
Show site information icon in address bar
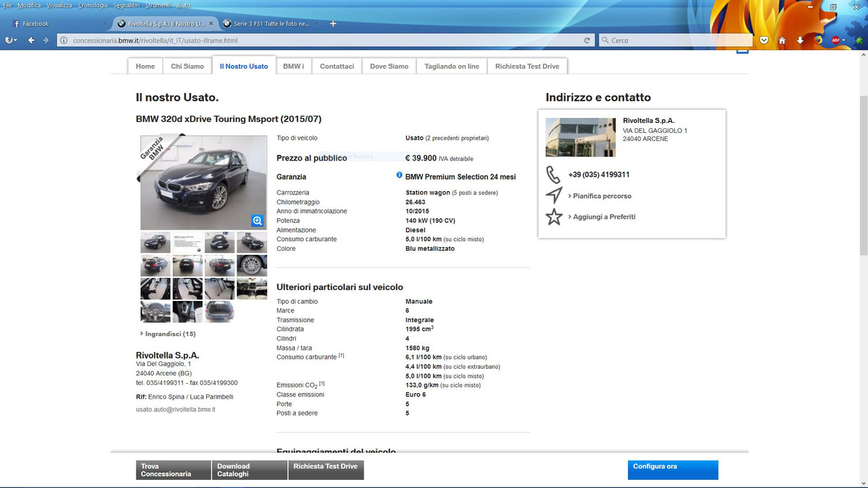pyautogui.click(x=64, y=41)
